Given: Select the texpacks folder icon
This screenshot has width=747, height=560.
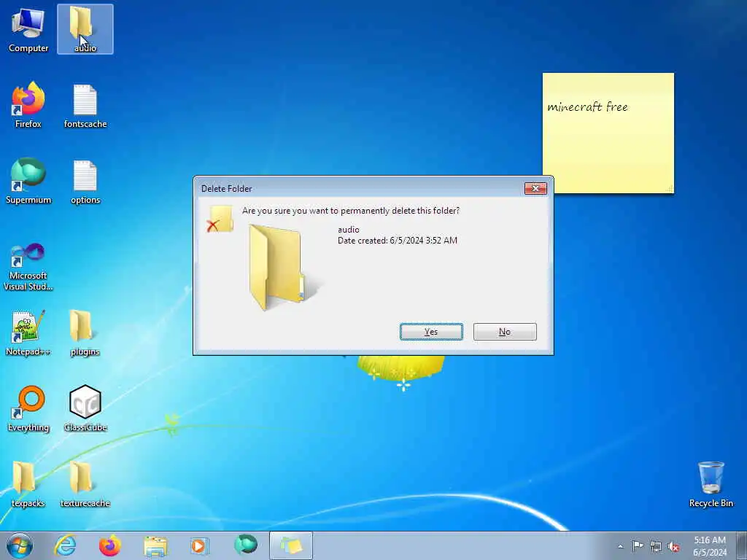Looking at the screenshot, I should (x=28, y=484).
